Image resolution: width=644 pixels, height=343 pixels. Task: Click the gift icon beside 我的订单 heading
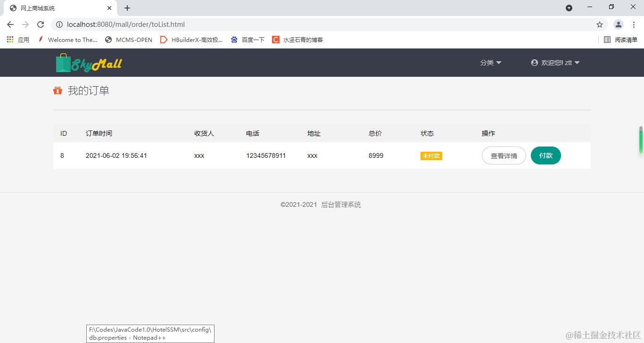coord(58,90)
